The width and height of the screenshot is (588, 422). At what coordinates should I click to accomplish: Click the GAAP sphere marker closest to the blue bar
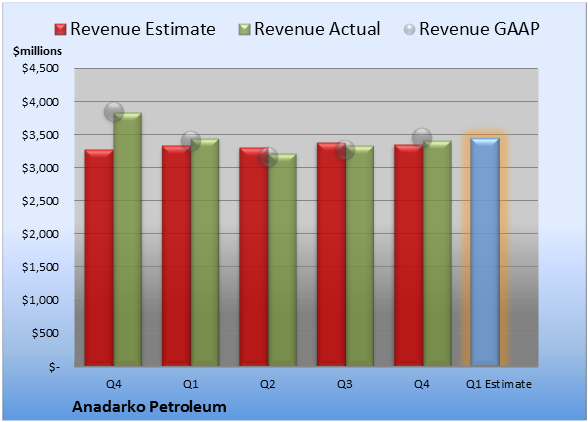[x=422, y=138]
